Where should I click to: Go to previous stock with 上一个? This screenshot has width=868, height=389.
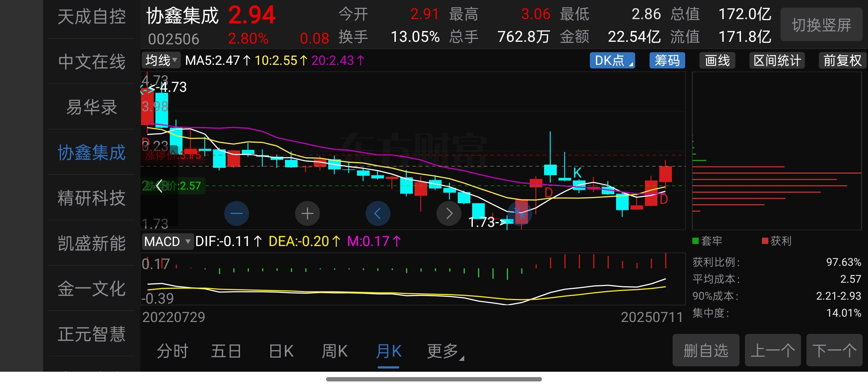773,350
